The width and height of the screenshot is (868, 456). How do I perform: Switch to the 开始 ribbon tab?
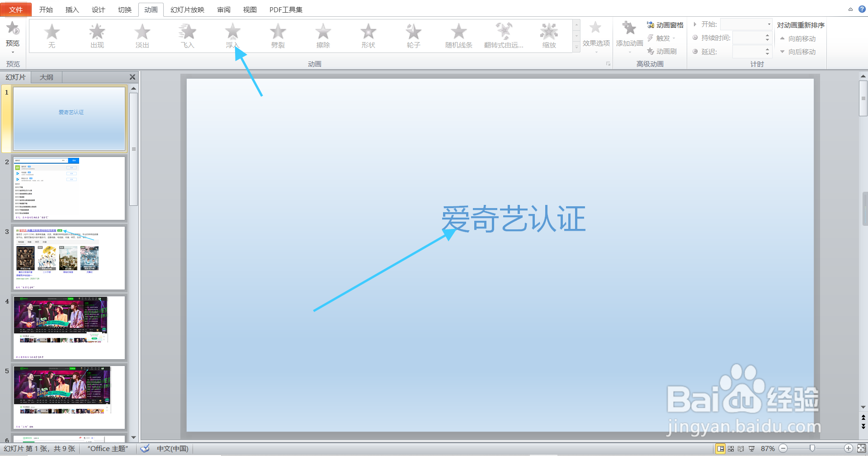46,9
